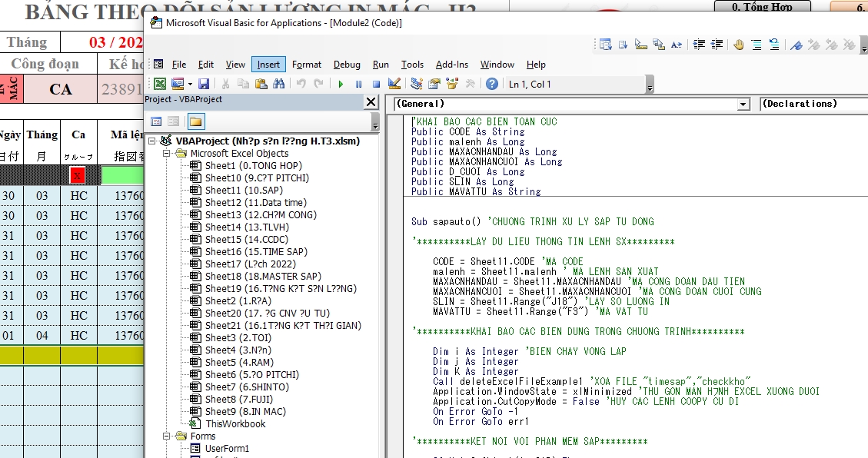Open the Insert object dropdown arrow
868x458 pixels.
(190, 84)
